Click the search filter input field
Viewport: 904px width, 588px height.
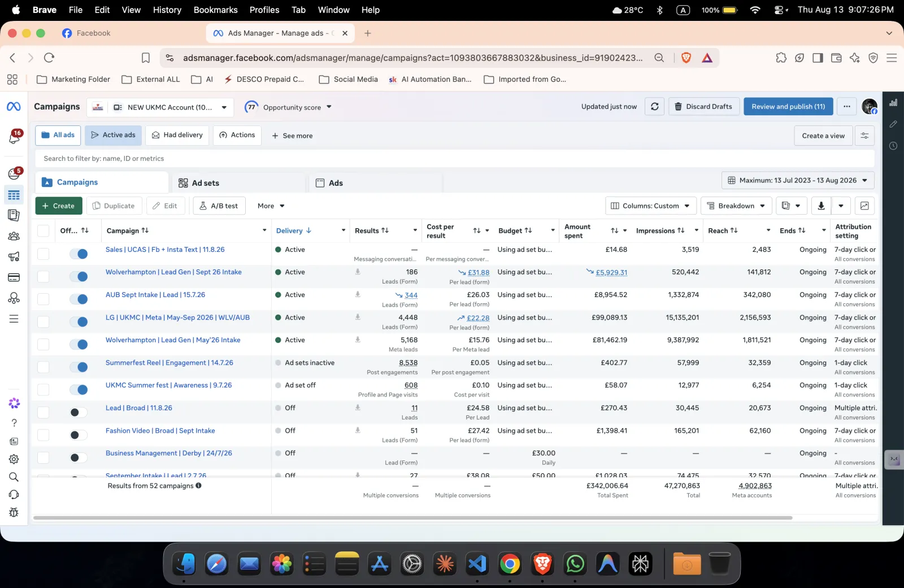pyautogui.click(x=455, y=159)
